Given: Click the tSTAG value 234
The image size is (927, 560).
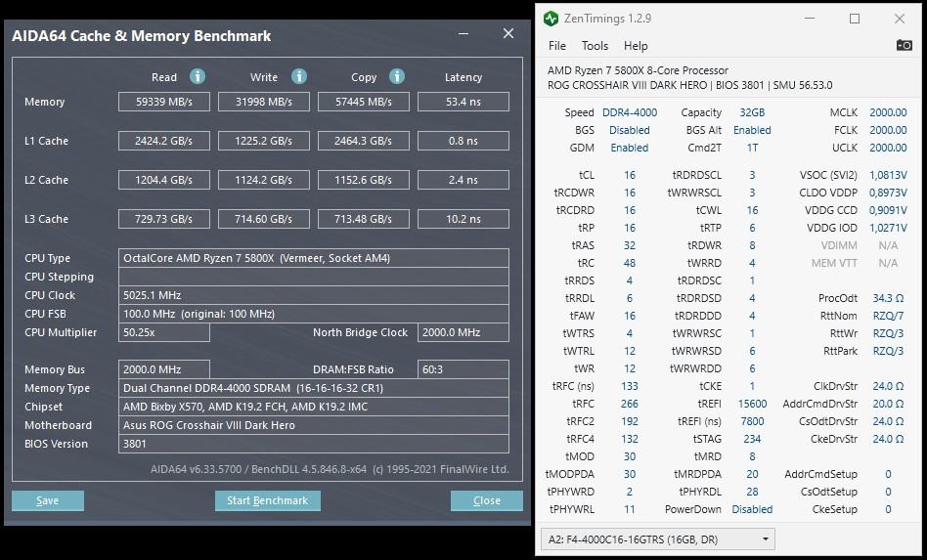Looking at the screenshot, I should pos(752,439).
